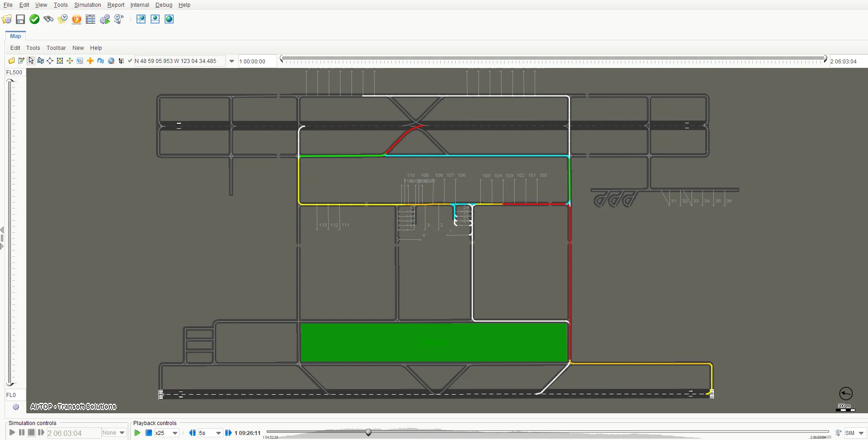The width and height of the screenshot is (868, 440).
Task: Click the coordinates field N 48 59
Action: [x=180, y=61]
